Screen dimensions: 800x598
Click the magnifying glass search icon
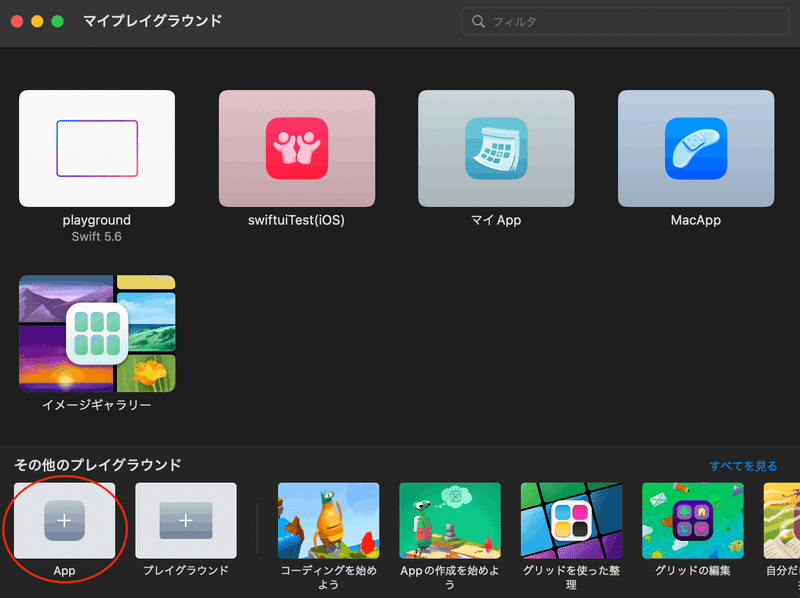478,21
